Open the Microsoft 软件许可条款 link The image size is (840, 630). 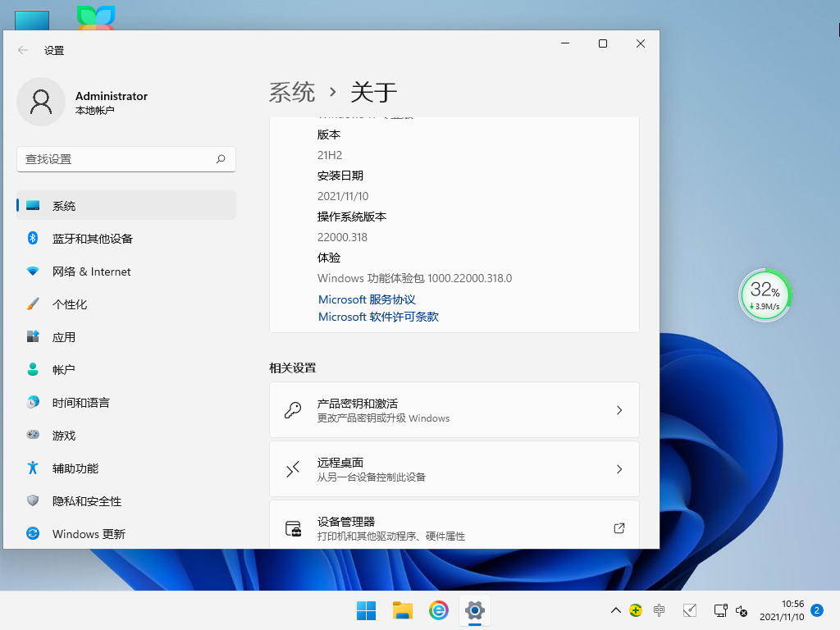tap(377, 317)
